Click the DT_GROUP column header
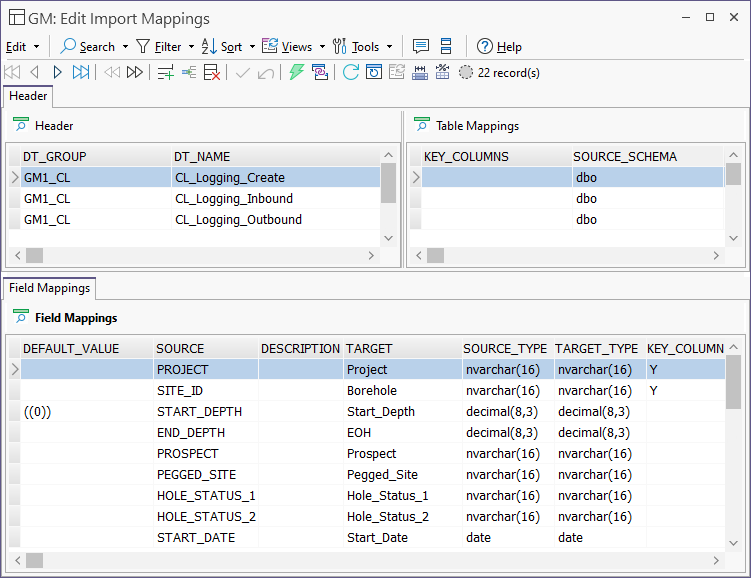This screenshot has height=578, width=751. (x=96, y=157)
